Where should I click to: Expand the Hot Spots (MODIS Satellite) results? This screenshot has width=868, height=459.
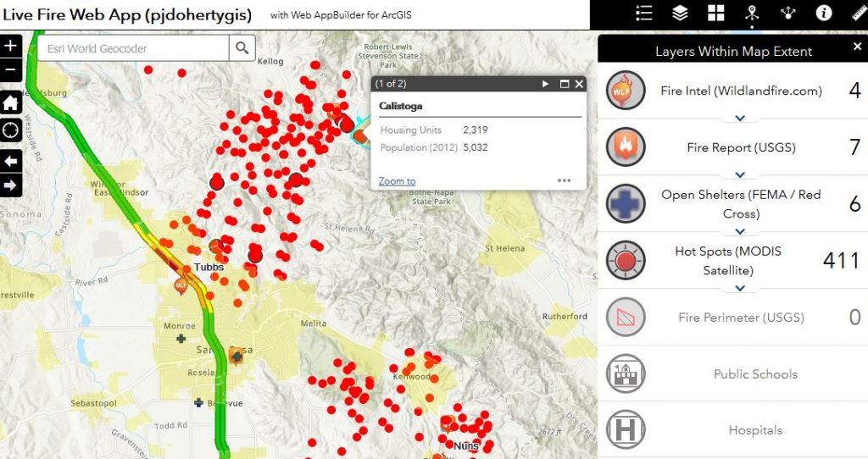pyautogui.click(x=740, y=288)
